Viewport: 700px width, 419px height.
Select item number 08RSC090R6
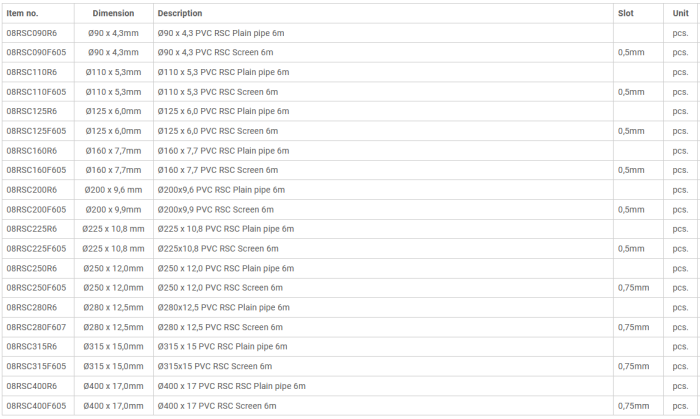pyautogui.click(x=32, y=33)
